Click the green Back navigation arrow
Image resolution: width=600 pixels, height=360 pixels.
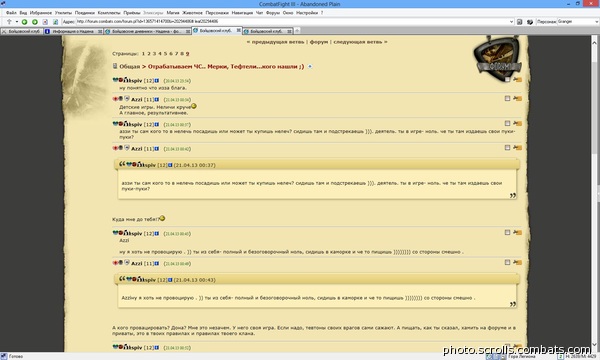pyautogui.click(x=24, y=22)
